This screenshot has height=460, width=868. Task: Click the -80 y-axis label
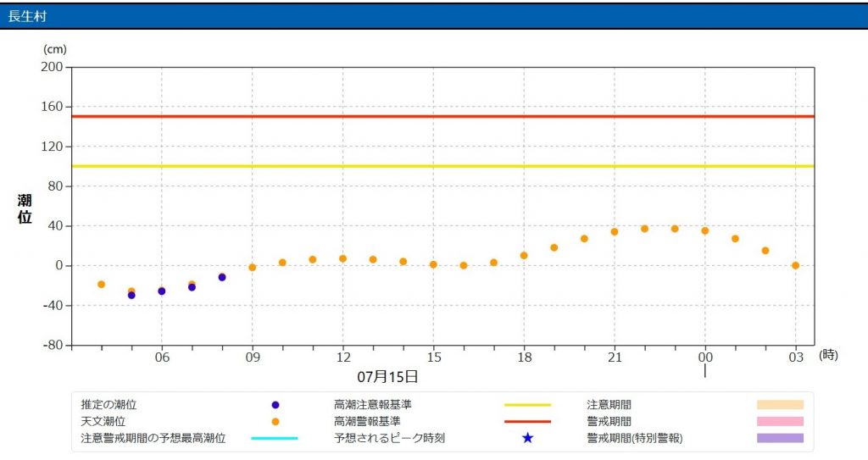pyautogui.click(x=53, y=345)
